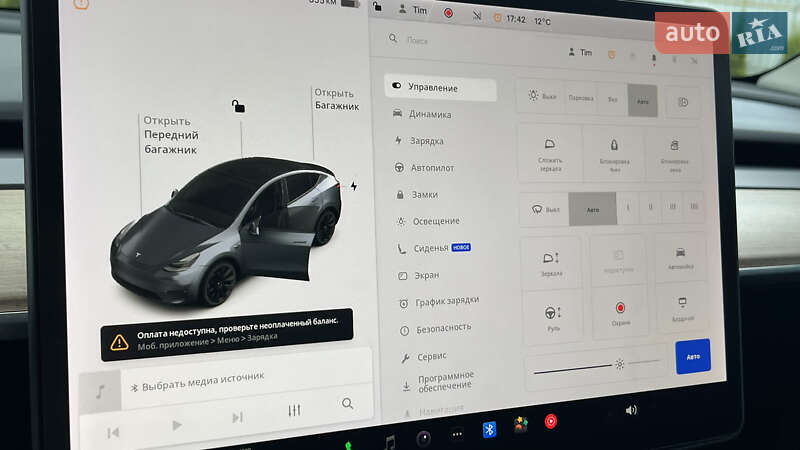This screenshot has width=800, height=450.
Task: Set headlights to Парковка mode
Action: click(581, 98)
